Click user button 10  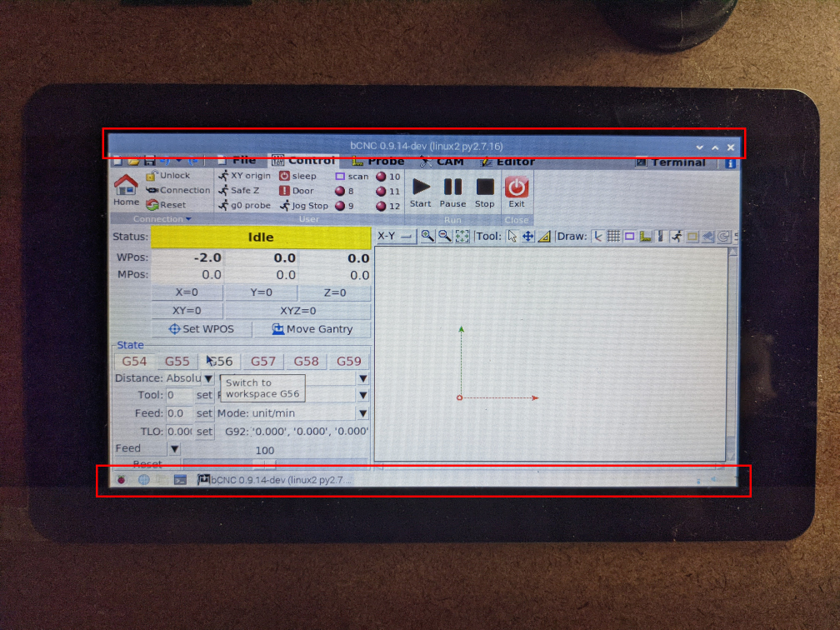[x=388, y=177]
